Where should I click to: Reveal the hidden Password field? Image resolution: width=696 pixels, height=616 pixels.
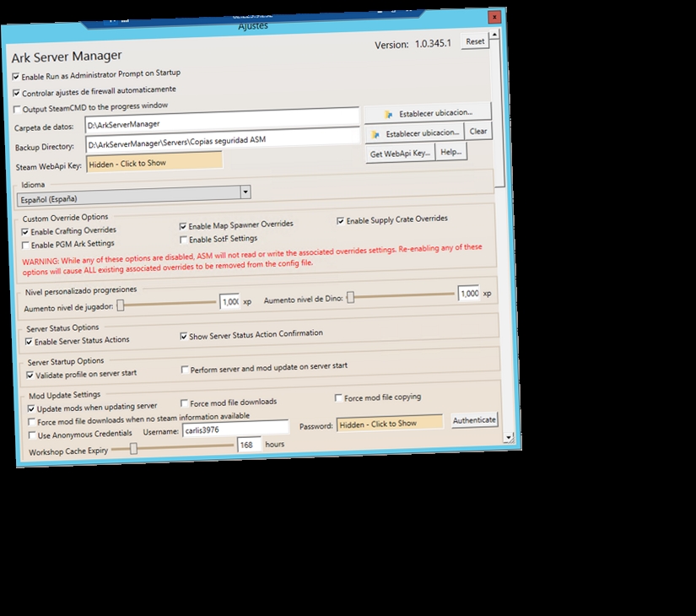390,424
